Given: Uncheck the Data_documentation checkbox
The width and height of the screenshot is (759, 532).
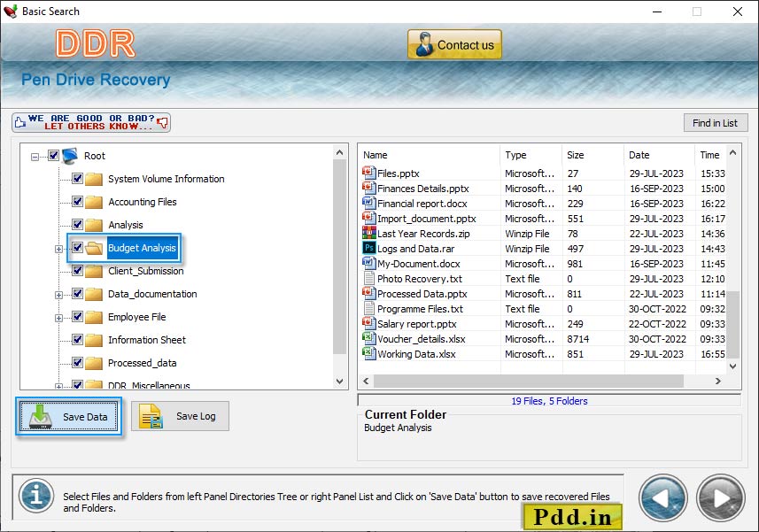Looking at the screenshot, I should click(77, 293).
